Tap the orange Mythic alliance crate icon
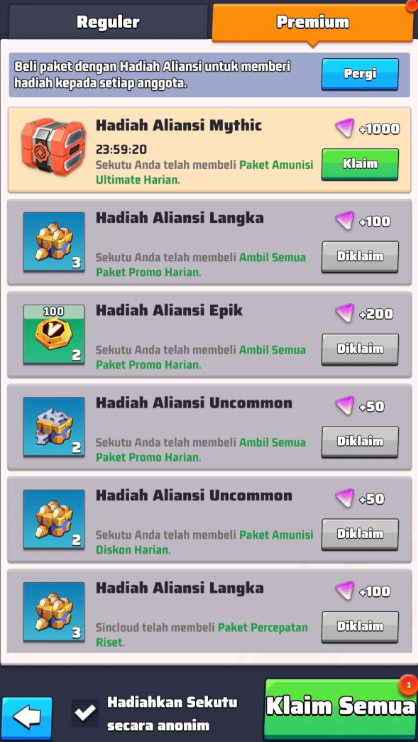This screenshot has width=418, height=742. point(53,147)
